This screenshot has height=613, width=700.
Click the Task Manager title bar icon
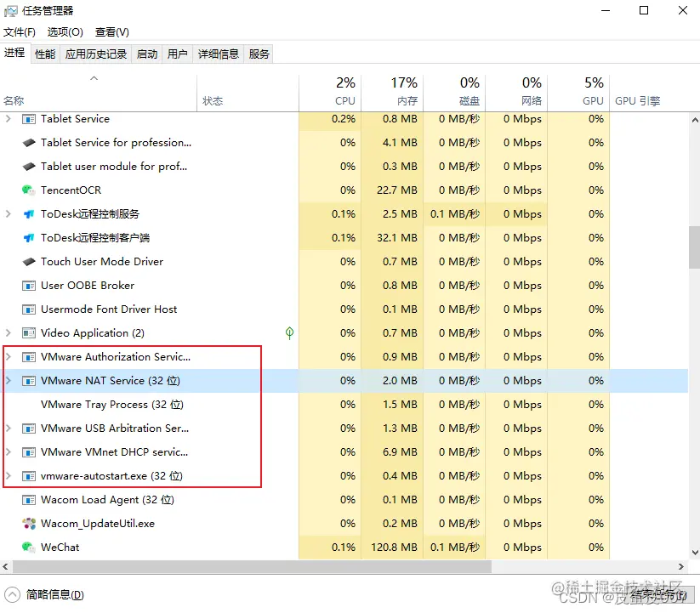pos(10,11)
